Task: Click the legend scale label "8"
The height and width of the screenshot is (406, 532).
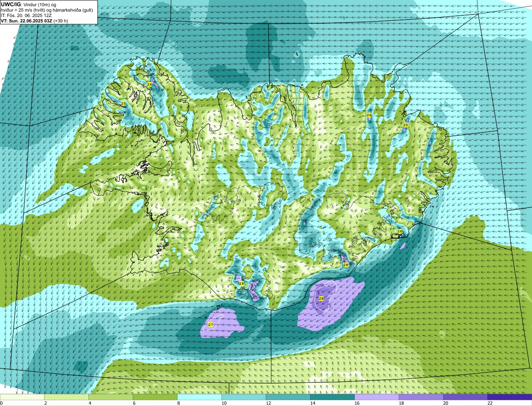Action: [179, 403]
